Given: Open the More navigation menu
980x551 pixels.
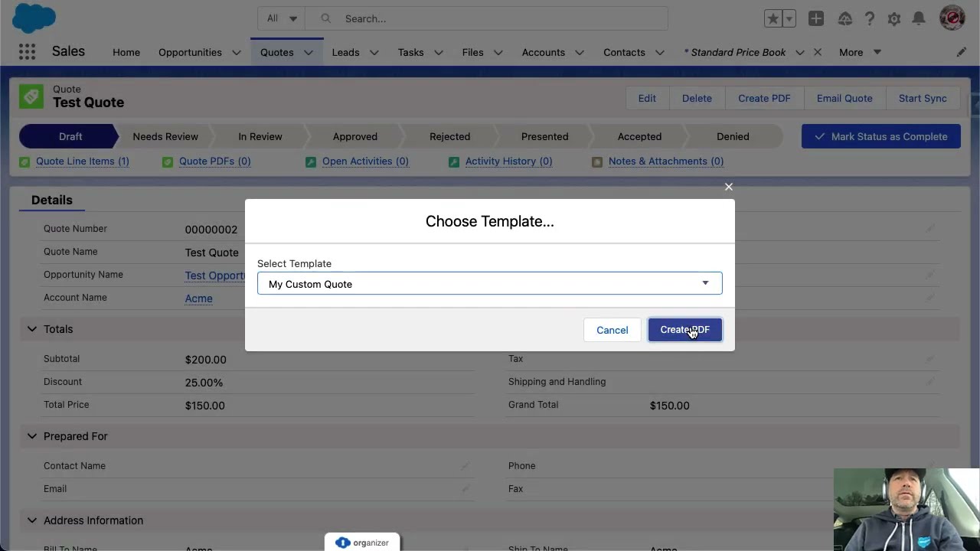Looking at the screenshot, I should 861,52.
